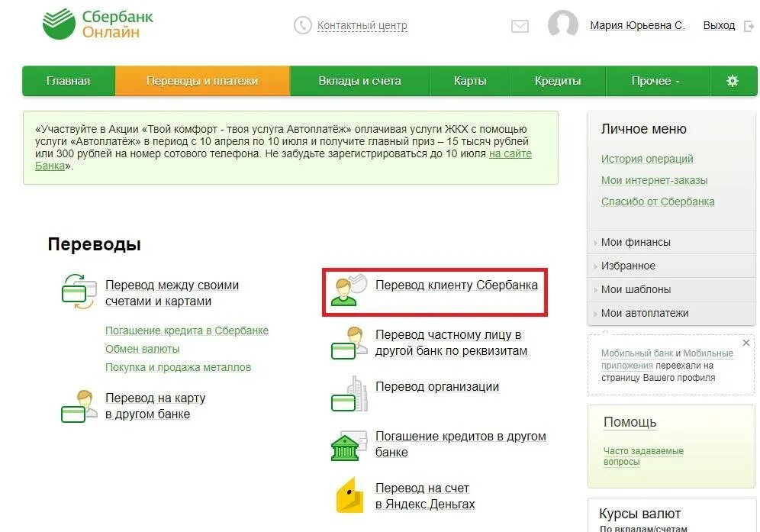Open the Вклады и счета tab
Screen dimensions: 760x532
(x=359, y=81)
